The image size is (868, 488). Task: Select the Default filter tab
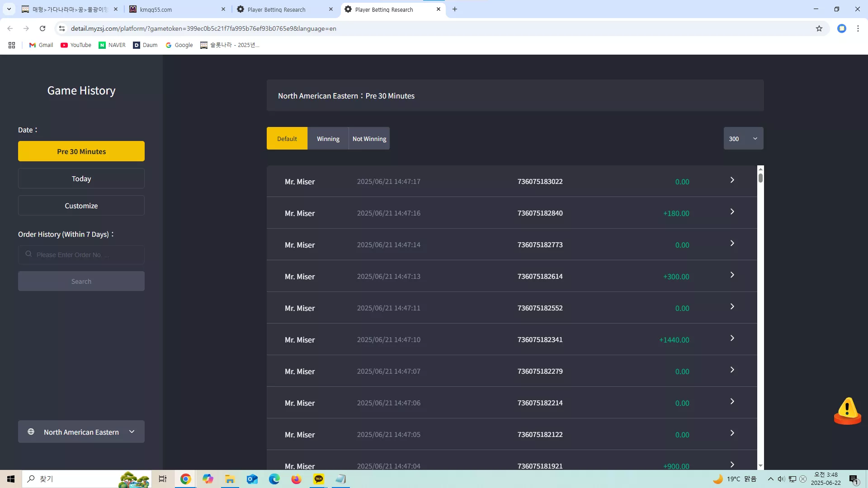[287, 138]
